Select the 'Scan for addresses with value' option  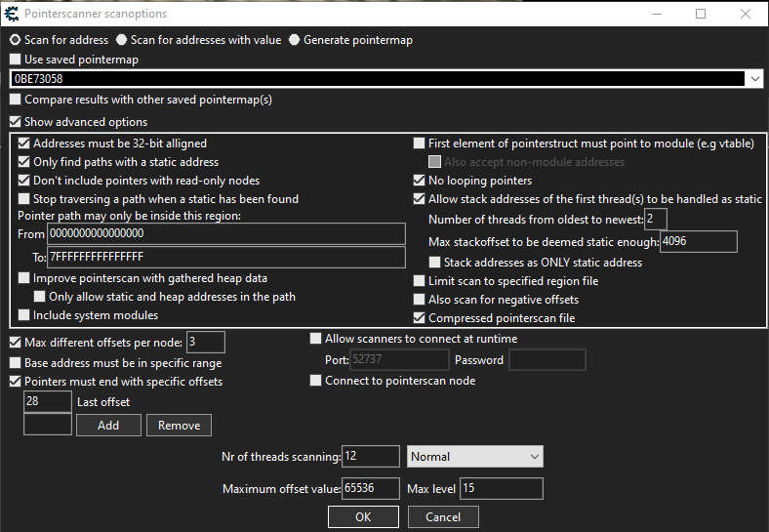(x=121, y=40)
